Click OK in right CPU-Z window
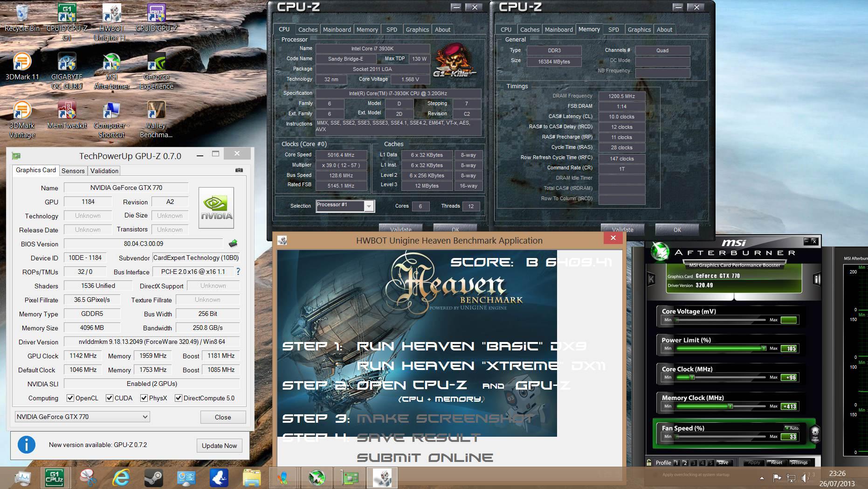Image resolution: width=868 pixels, height=489 pixels. tap(677, 229)
